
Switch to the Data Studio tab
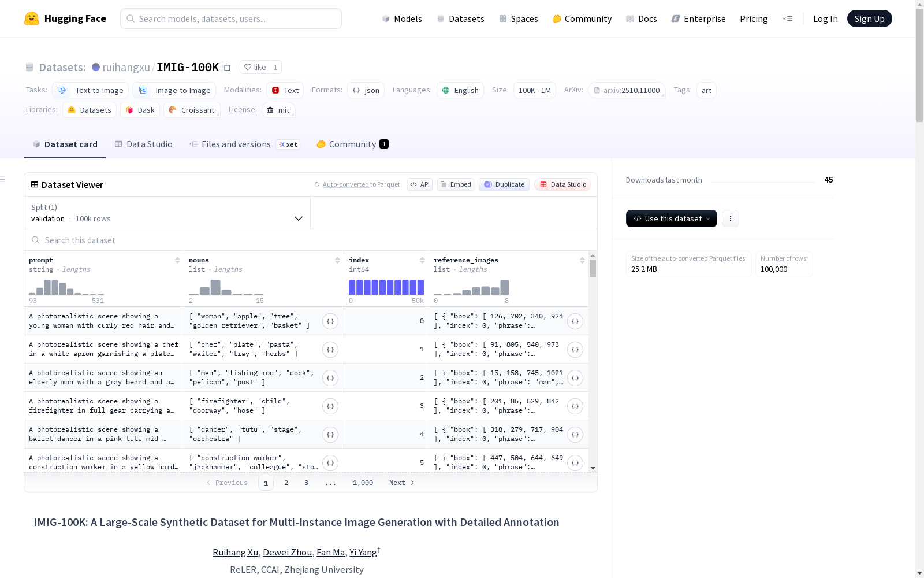(143, 144)
